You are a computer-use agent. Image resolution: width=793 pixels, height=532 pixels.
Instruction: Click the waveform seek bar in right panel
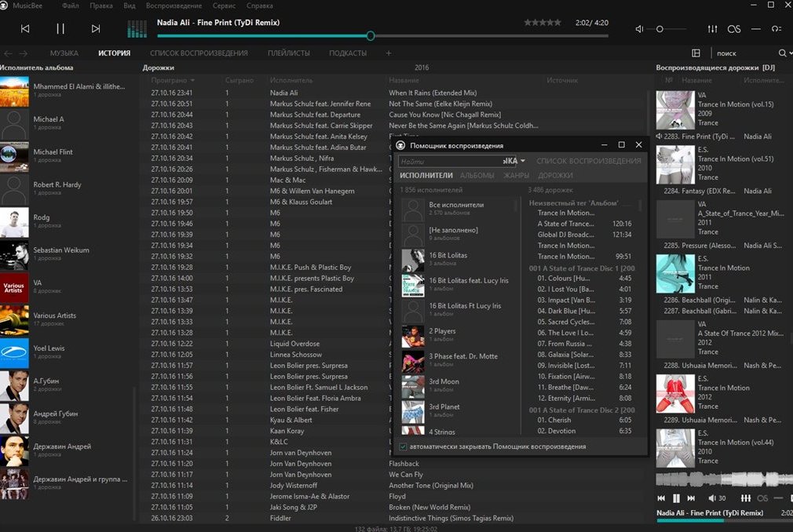724,479
